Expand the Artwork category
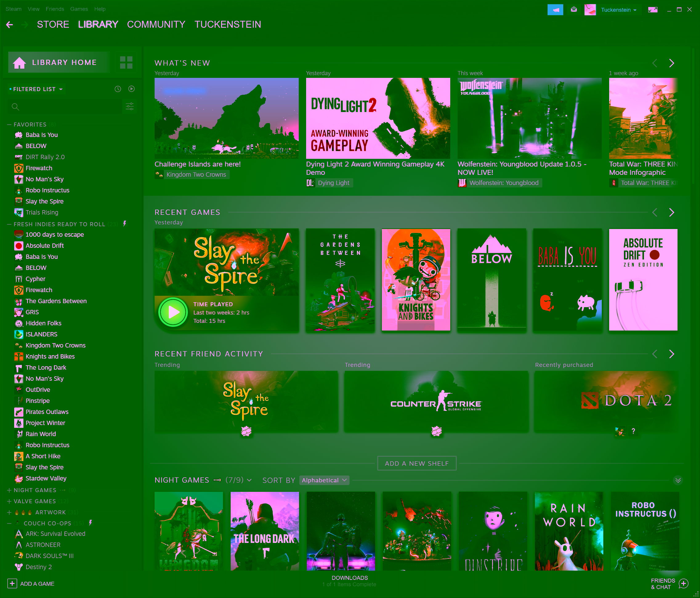 [x=10, y=512]
